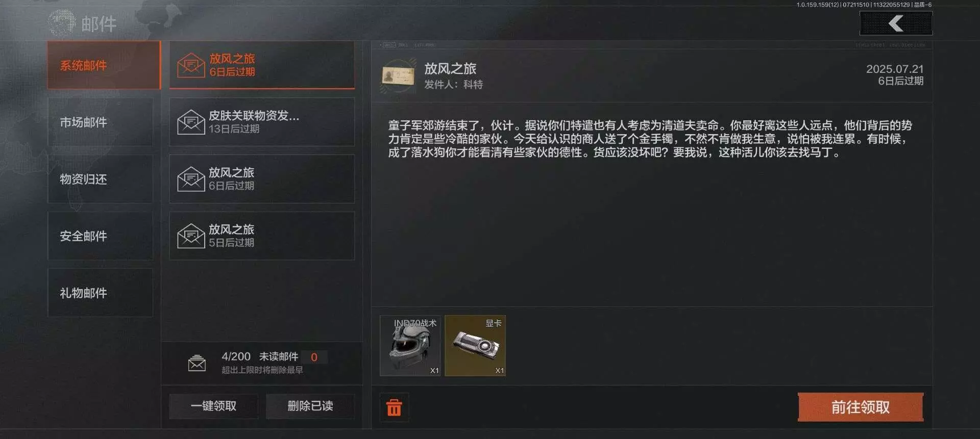Screen dimensions: 980x439
Task: Click the orange 前往领取 button
Action: (861, 407)
